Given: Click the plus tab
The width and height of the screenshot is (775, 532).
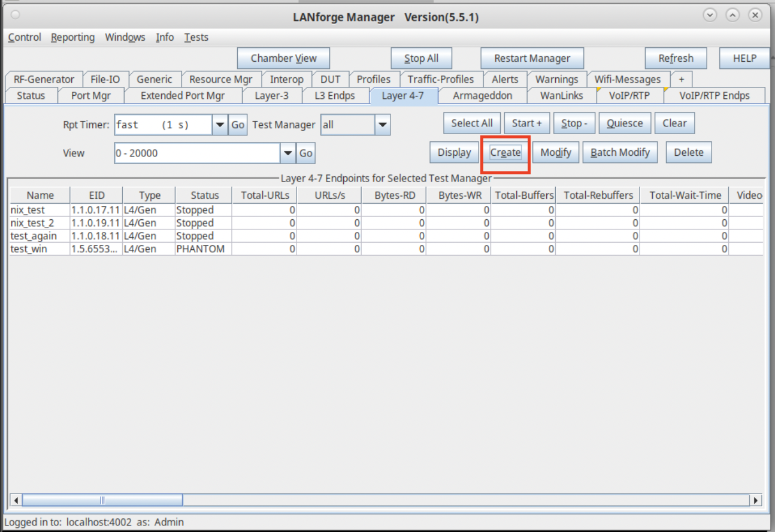Looking at the screenshot, I should click(682, 79).
